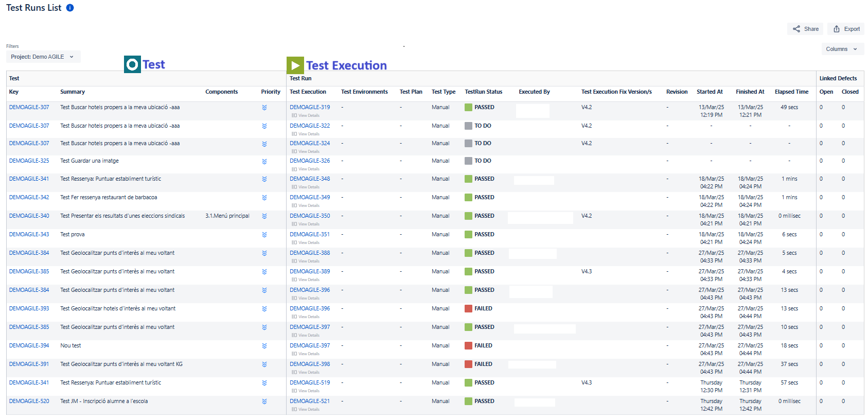The height and width of the screenshot is (419, 868).
Task: Open test execution DEMOAGILE-322 link
Action: point(310,126)
